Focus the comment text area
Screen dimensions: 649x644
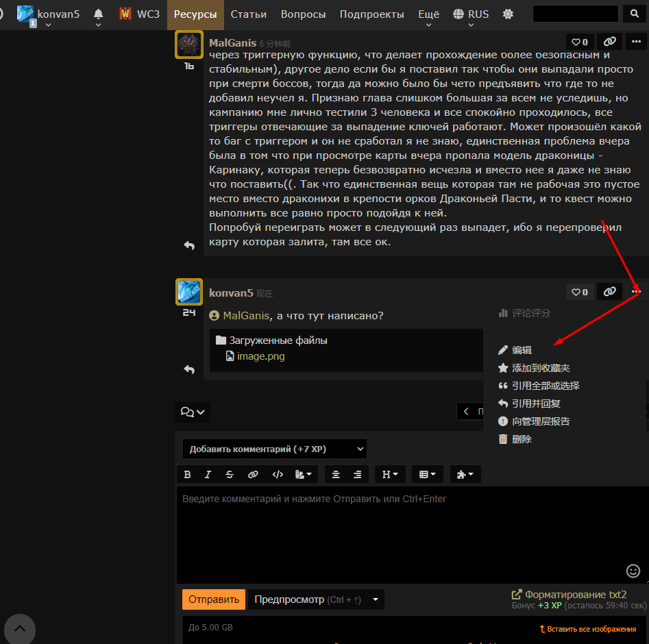tap(411, 534)
